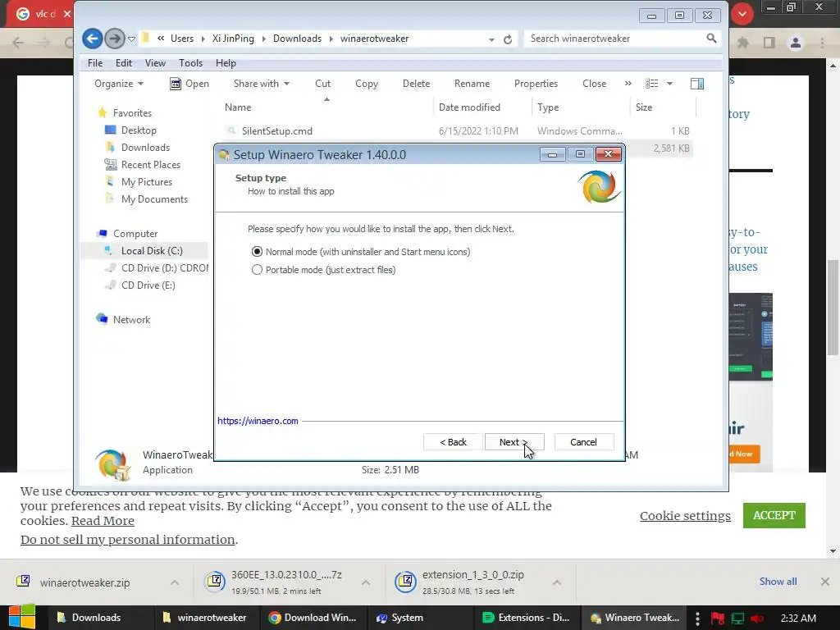Click Next in the setup wizard

(x=514, y=442)
